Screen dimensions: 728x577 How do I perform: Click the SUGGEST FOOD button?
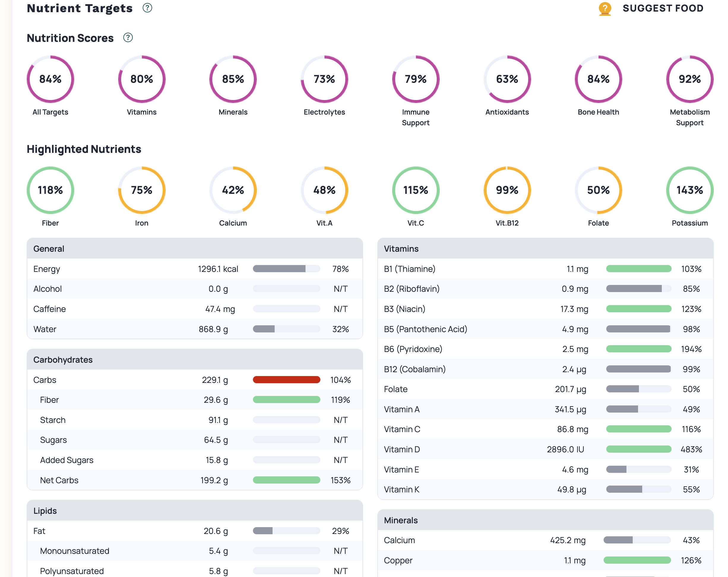point(663,8)
